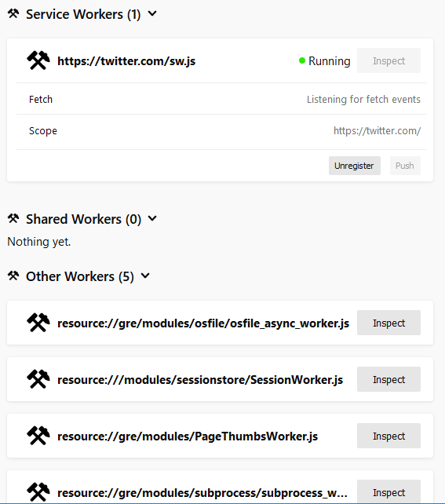
Task: Select the https://twitter.com/sw.js title
Action: (x=126, y=61)
